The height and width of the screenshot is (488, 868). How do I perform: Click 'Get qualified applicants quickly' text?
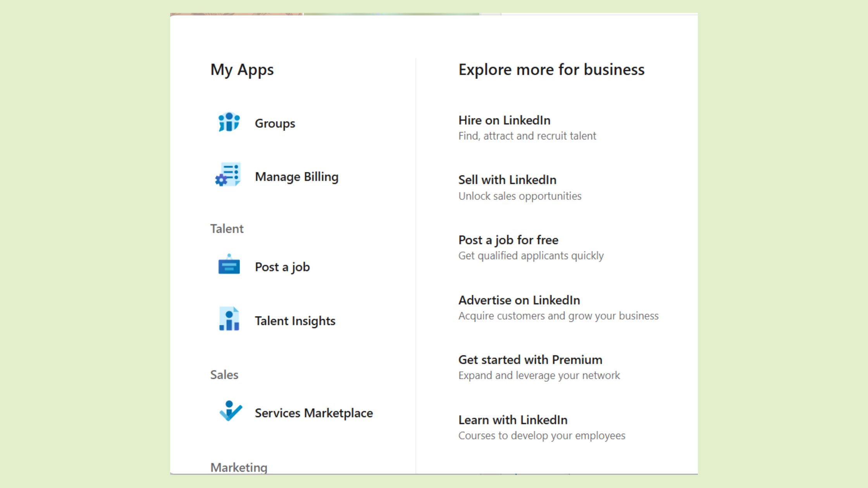pyautogui.click(x=531, y=256)
